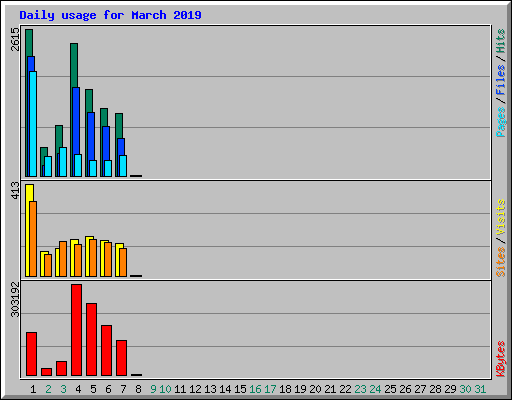Click day label 8 on the axis

(x=138, y=389)
